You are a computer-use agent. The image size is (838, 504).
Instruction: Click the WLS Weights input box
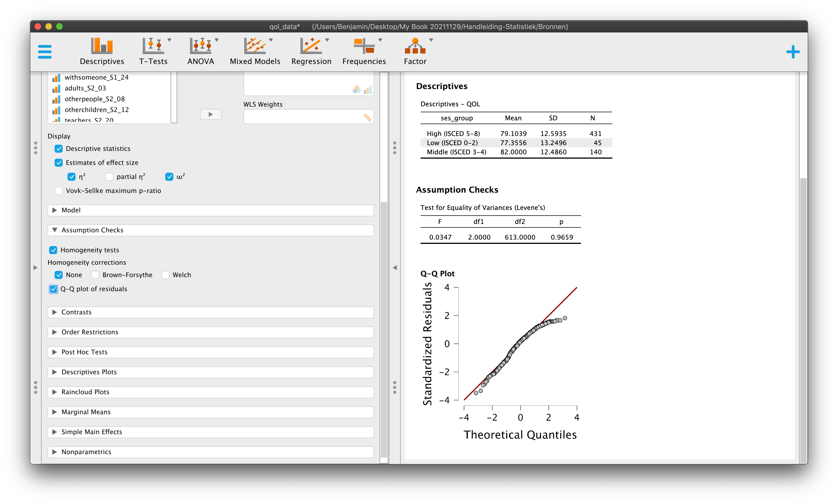tap(309, 117)
